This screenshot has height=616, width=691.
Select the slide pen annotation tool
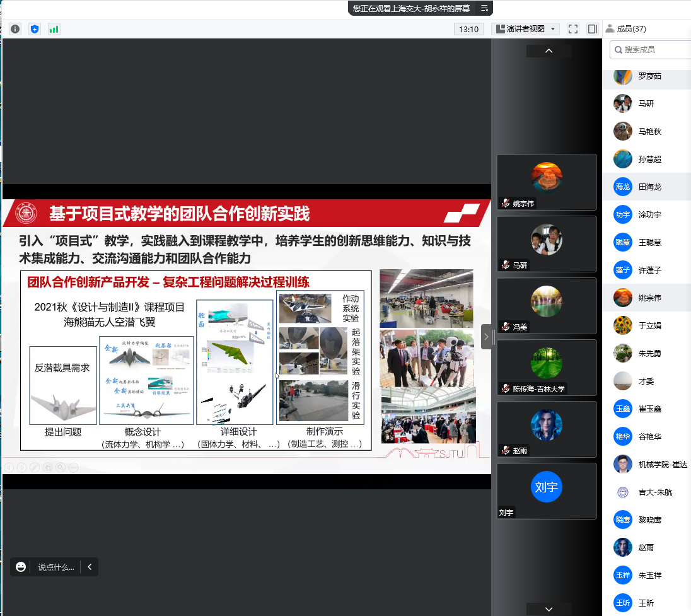[x=35, y=467]
